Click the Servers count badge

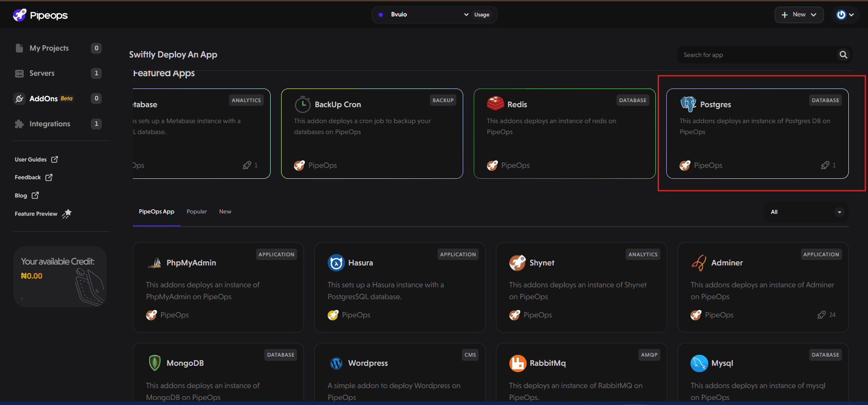pyautogui.click(x=96, y=73)
